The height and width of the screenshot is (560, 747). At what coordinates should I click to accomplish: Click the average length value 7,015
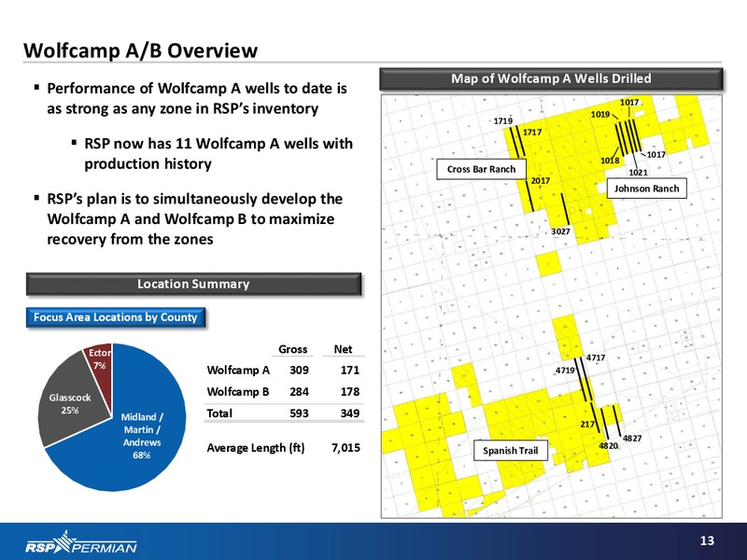345,448
